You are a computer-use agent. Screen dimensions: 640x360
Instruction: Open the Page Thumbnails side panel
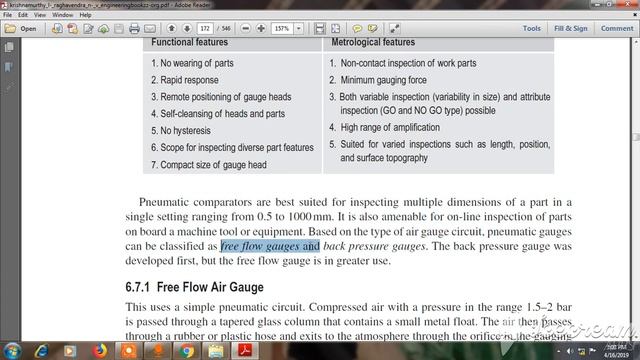(9, 47)
